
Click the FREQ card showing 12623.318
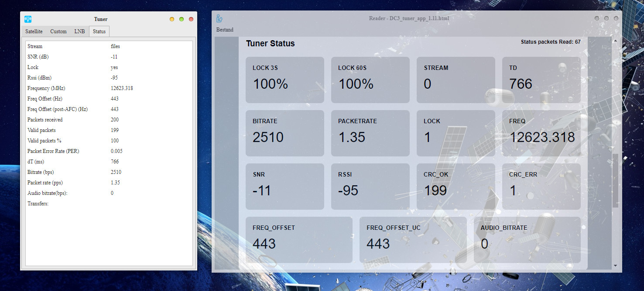click(x=541, y=133)
